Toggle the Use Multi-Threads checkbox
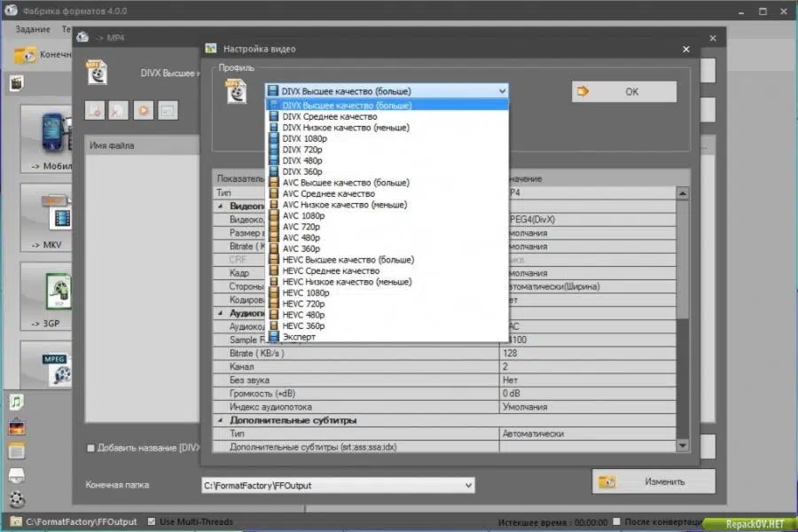This screenshot has width=798, height=532. point(152,521)
